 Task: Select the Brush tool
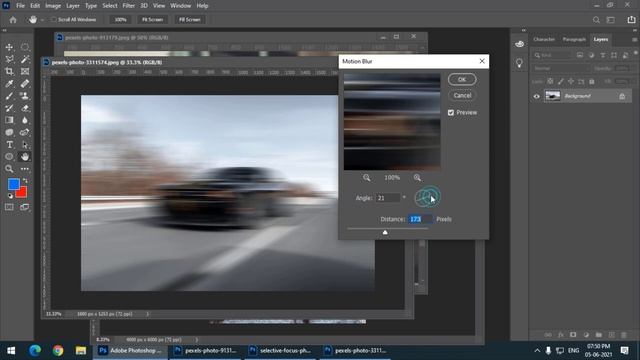9,96
